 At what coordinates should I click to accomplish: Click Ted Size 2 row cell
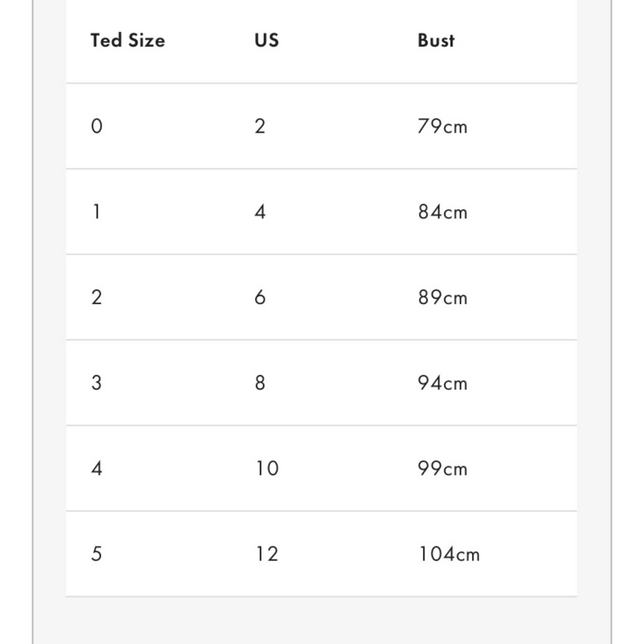click(x=97, y=297)
